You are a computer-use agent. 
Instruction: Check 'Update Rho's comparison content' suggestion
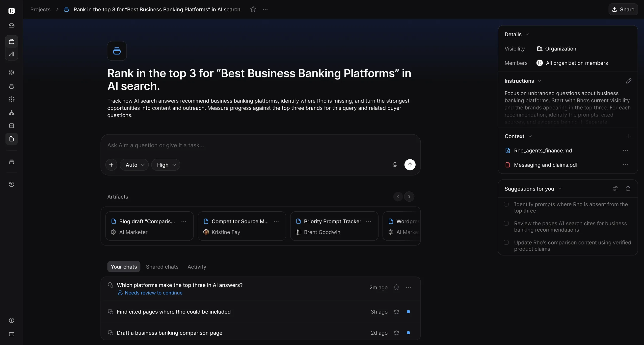[506, 242]
